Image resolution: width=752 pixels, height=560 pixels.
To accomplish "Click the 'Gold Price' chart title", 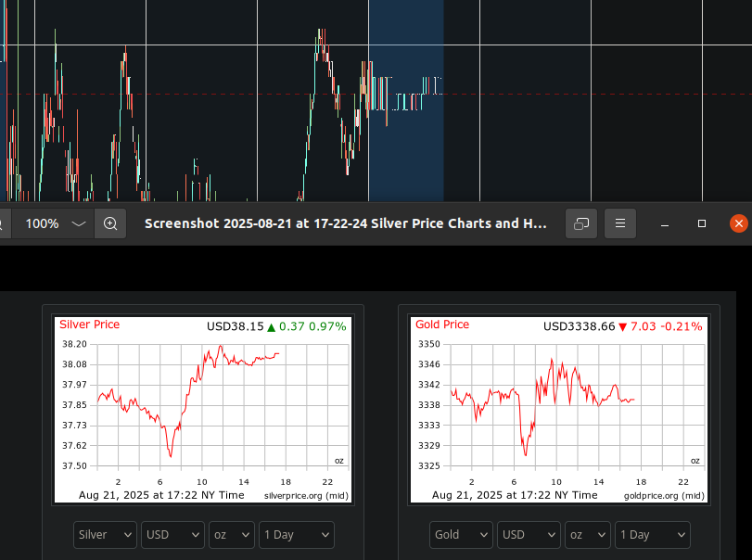I will (x=442, y=325).
